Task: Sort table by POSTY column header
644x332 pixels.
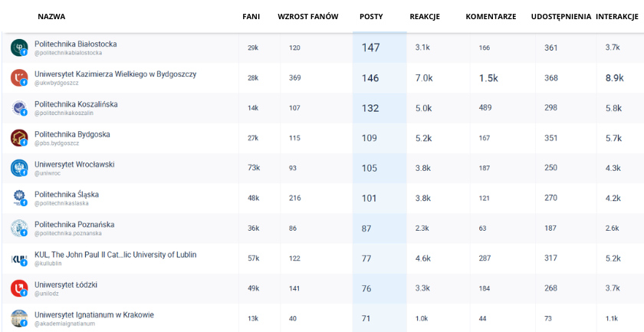Action: 371,17
